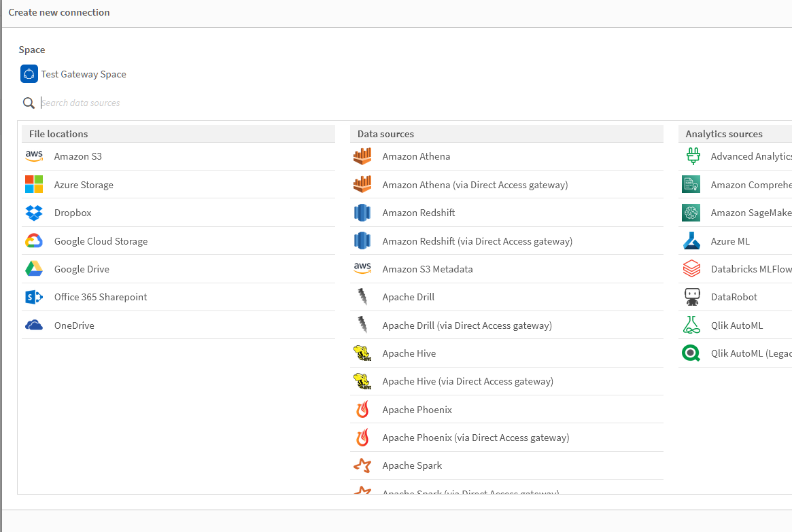Image resolution: width=792 pixels, height=532 pixels.
Task: Select Apache Spark data source
Action: [x=412, y=465]
